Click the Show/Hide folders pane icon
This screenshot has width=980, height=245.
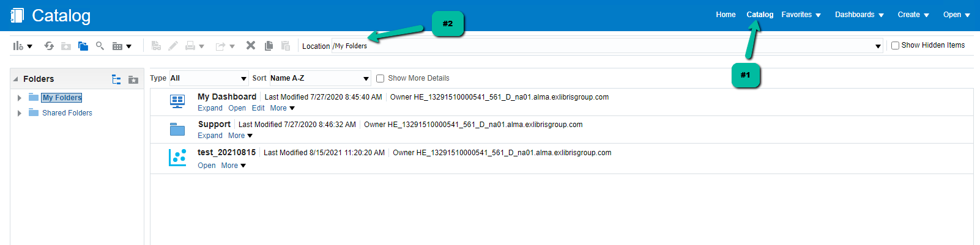pos(83,46)
